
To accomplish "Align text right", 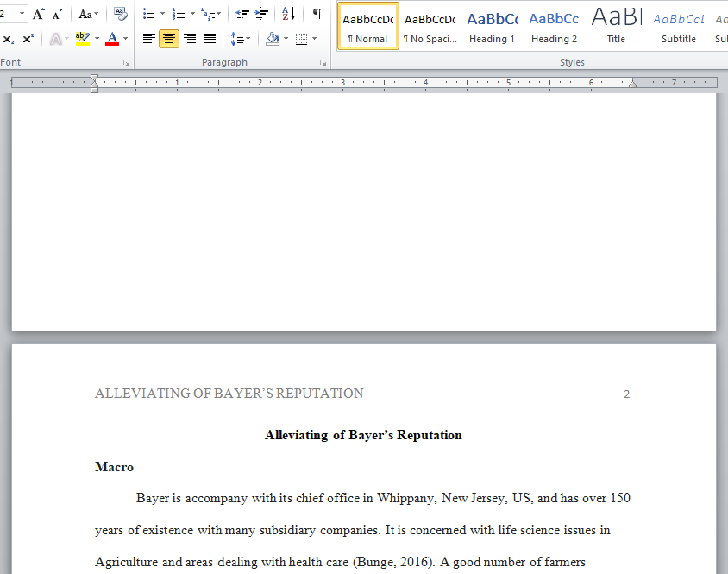I will [190, 39].
